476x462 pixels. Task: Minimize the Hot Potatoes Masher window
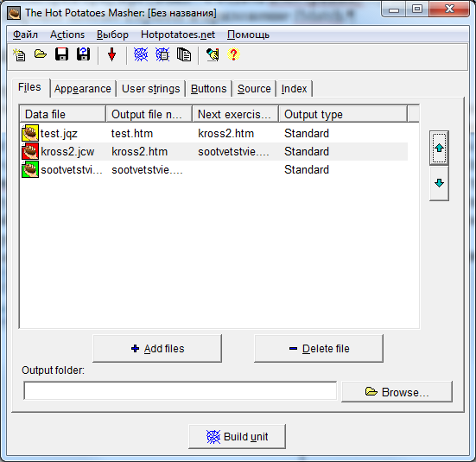click(394, 9)
